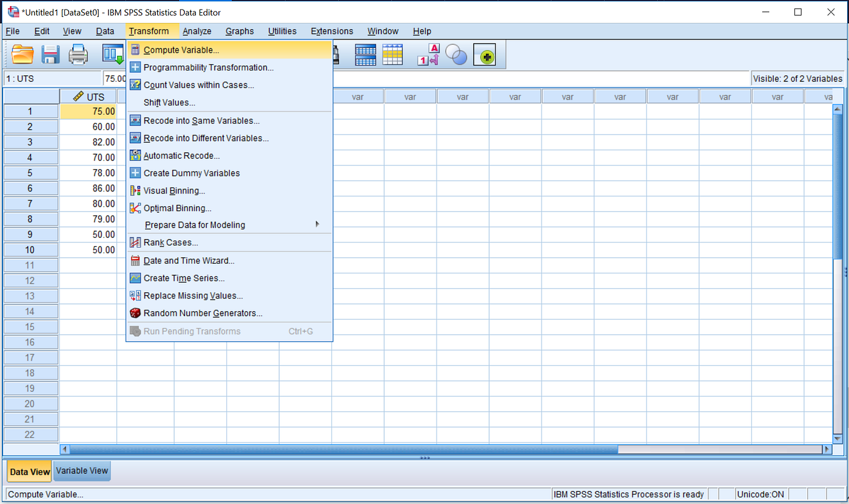Select row header number 5
This screenshot has width=849, height=504.
[x=31, y=173]
